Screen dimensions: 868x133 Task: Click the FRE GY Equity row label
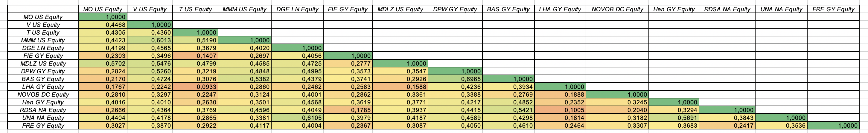coord(43,126)
